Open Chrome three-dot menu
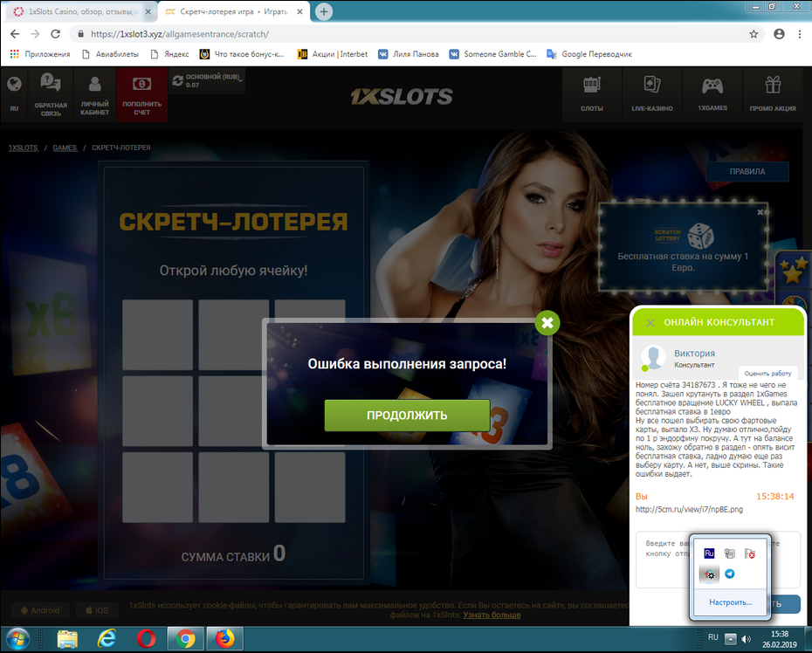Image resolution: width=812 pixels, height=653 pixels. pyautogui.click(x=800, y=34)
